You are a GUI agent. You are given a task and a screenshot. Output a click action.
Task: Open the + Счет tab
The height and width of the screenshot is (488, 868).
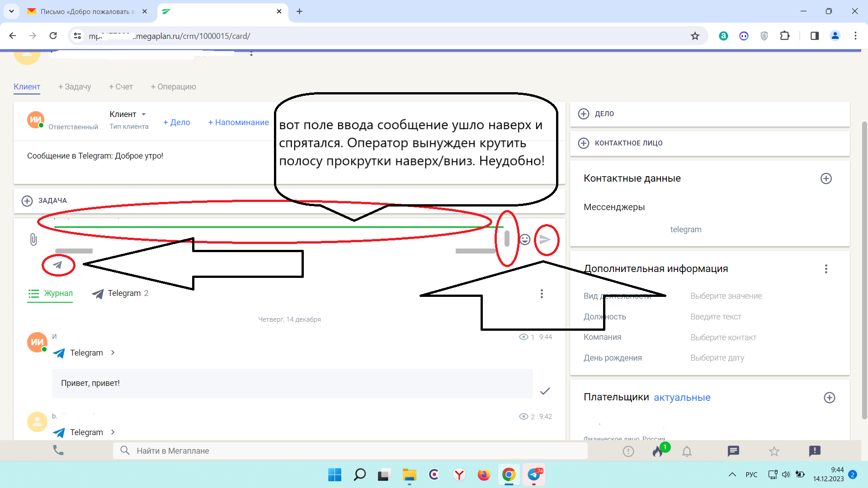[121, 87]
